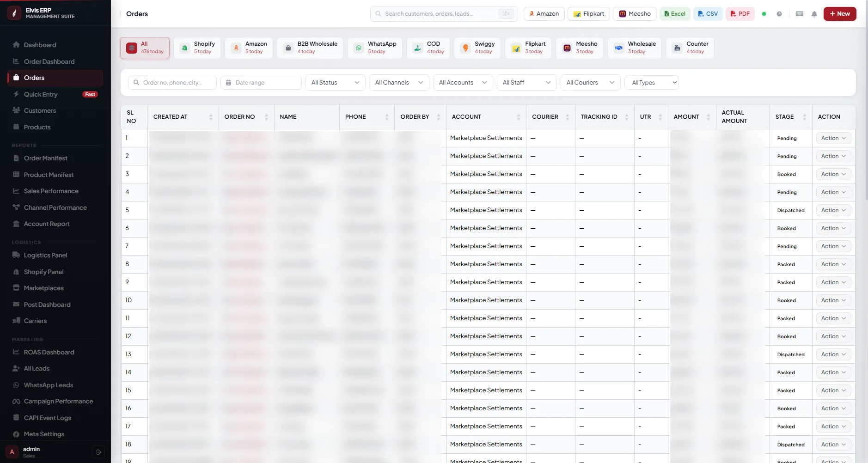
Task: Click the Meesho button in top header
Action: [x=635, y=14]
